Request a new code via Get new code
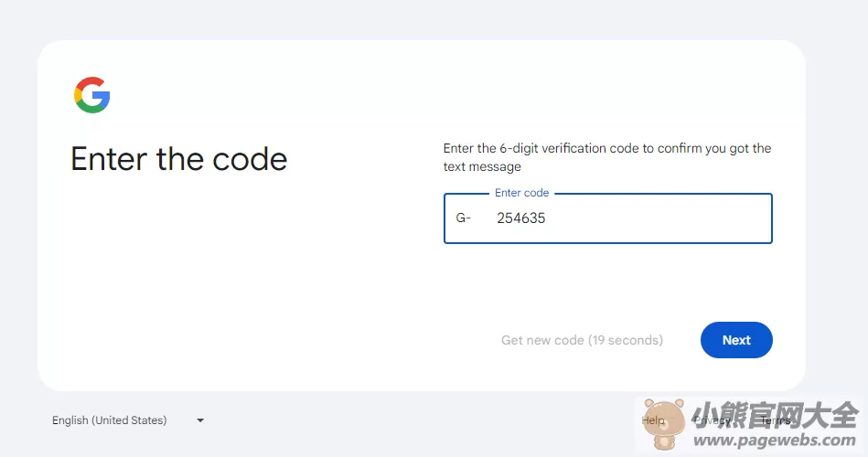Screen dimensions: 868x457 (x=582, y=340)
